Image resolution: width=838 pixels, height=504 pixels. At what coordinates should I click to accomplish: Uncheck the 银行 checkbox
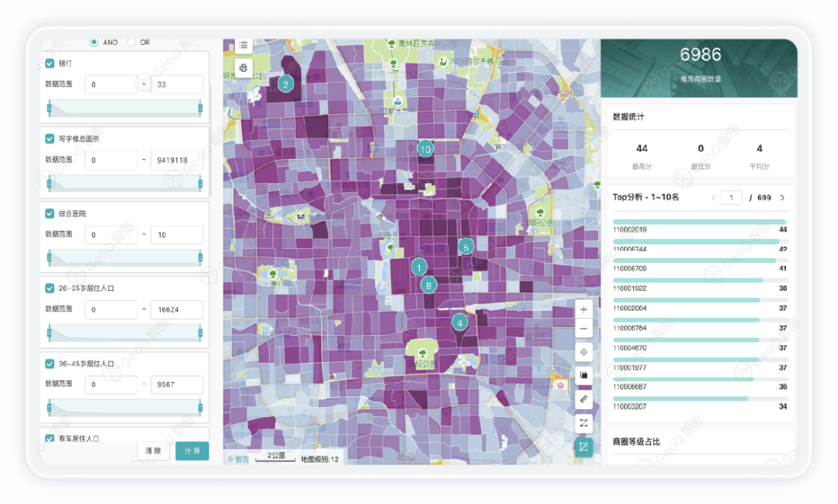pyautogui.click(x=50, y=64)
